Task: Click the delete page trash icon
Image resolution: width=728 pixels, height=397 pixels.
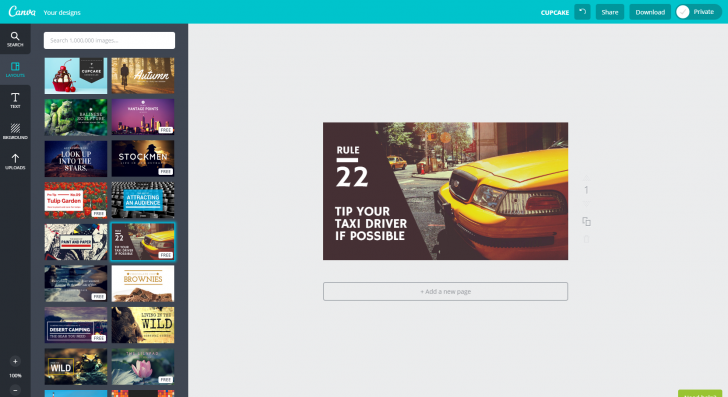Action: [586, 239]
